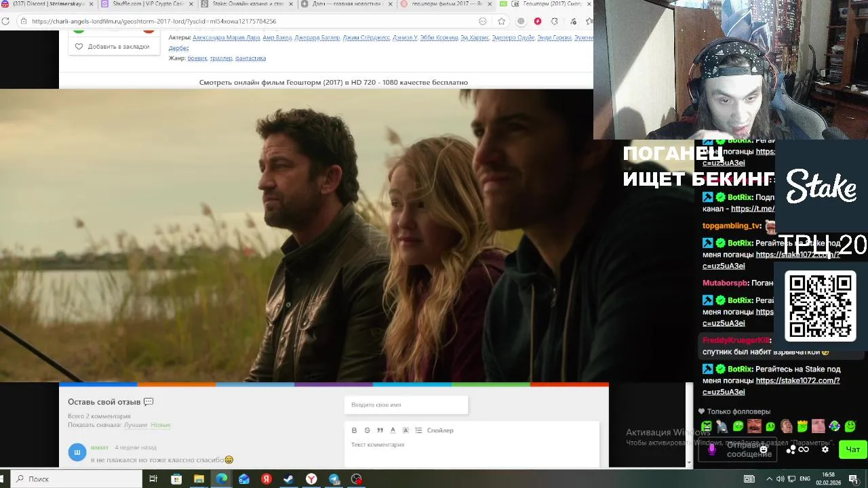This screenshot has height=488, width=868.
Task: Close the Shuffle.com browser tab
Action: [x=191, y=4]
